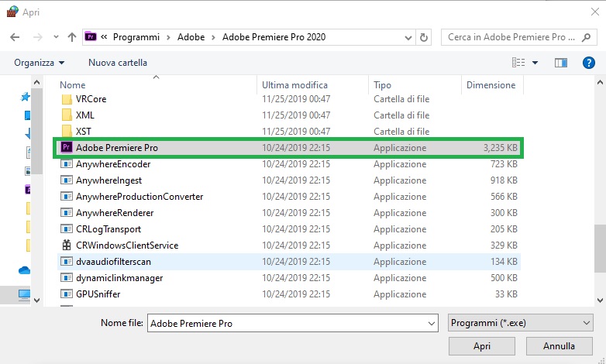Click the Annulla button
Viewport: 606px width, 364px height.
point(559,346)
